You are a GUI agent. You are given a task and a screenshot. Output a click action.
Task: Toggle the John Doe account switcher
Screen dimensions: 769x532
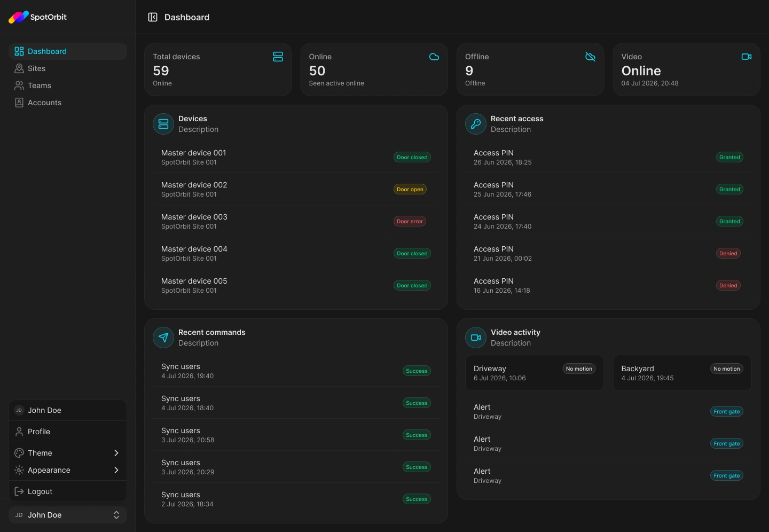tap(68, 515)
